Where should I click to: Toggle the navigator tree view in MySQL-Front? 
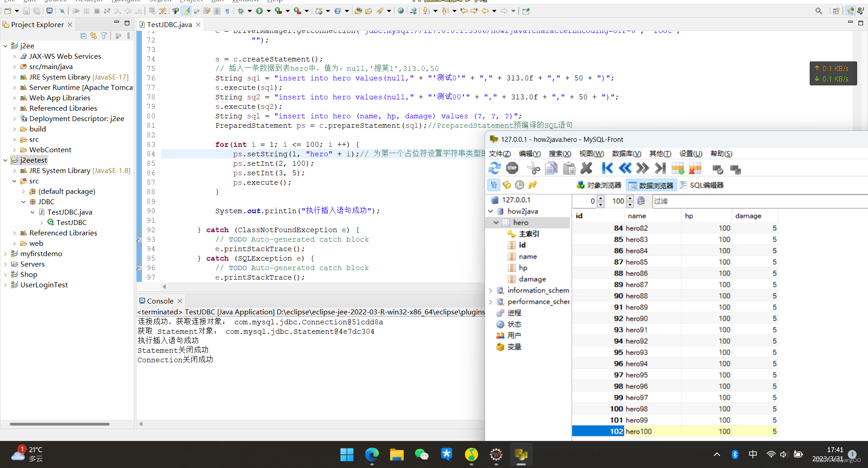494,185
